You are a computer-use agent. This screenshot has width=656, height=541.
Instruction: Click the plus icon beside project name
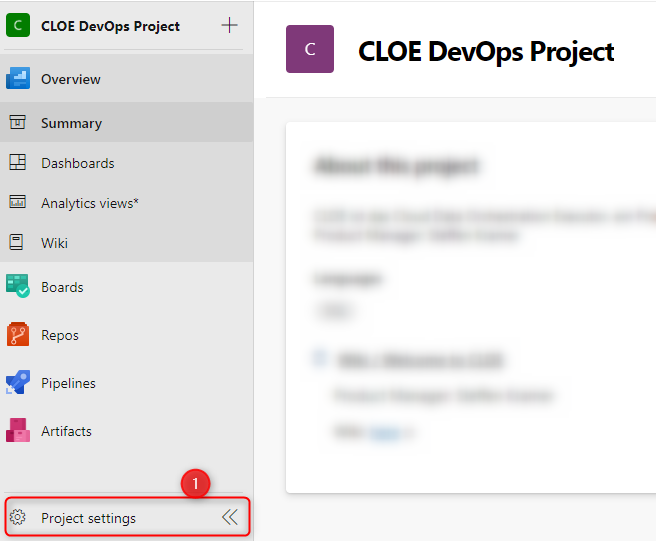coord(229,26)
